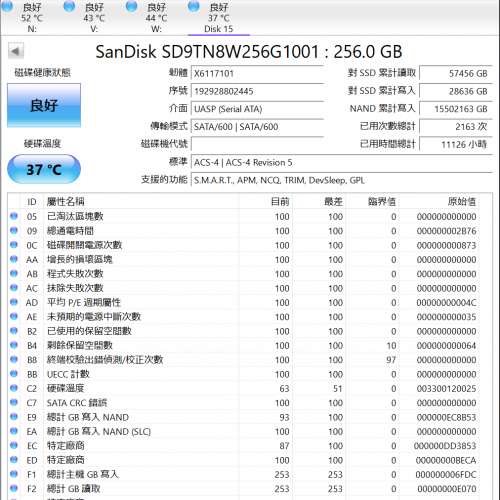Click raw value 000000DD3853

pyautogui.click(x=445, y=446)
